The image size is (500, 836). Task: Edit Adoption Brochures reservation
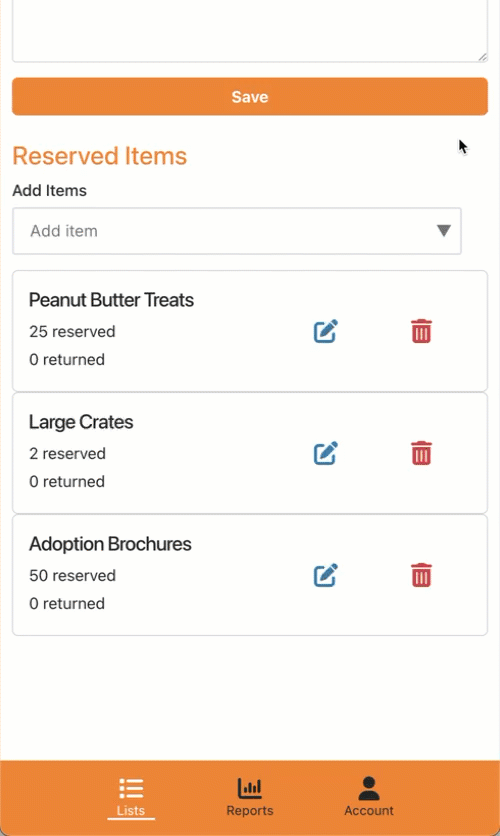tap(325, 575)
